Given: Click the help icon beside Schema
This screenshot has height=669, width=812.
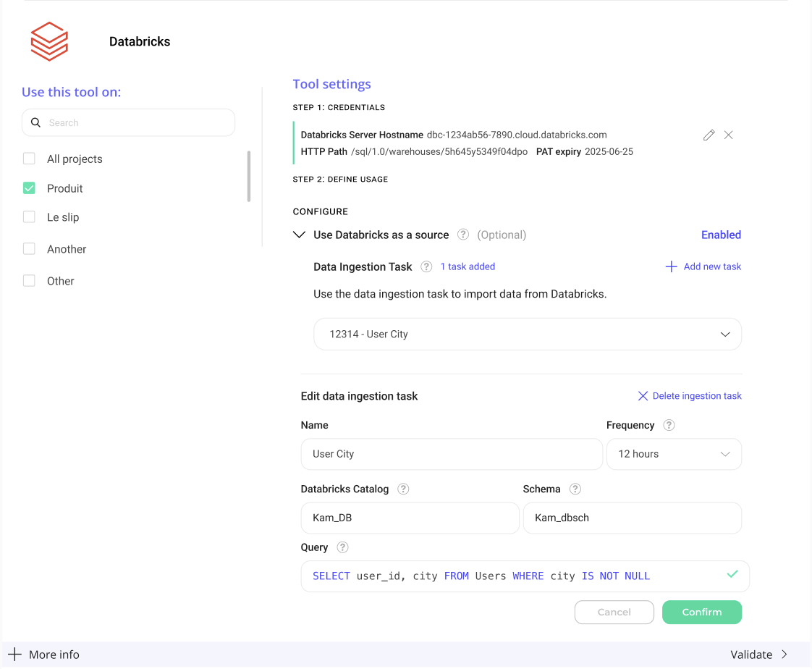Looking at the screenshot, I should 575,489.
